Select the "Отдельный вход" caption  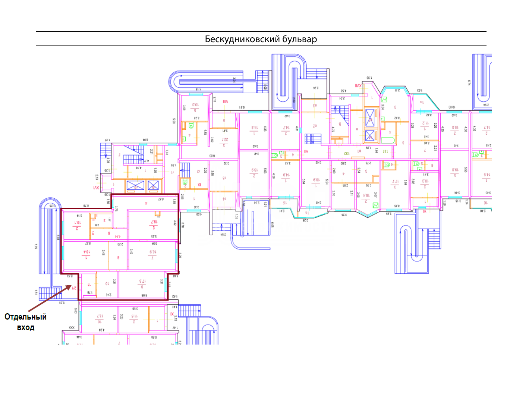pos(26,322)
